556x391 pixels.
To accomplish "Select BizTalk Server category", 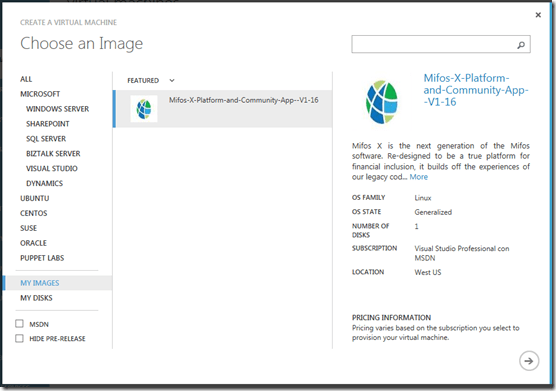I will (x=53, y=153).
